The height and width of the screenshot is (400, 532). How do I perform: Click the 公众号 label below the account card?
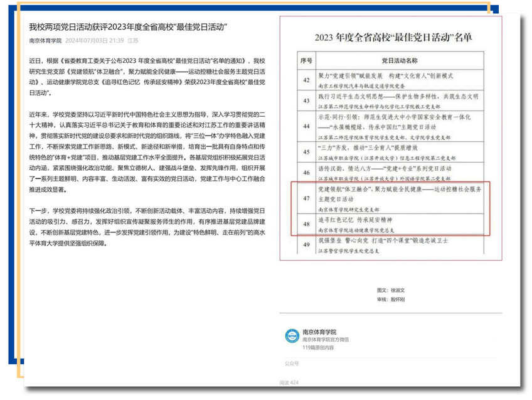point(292,363)
